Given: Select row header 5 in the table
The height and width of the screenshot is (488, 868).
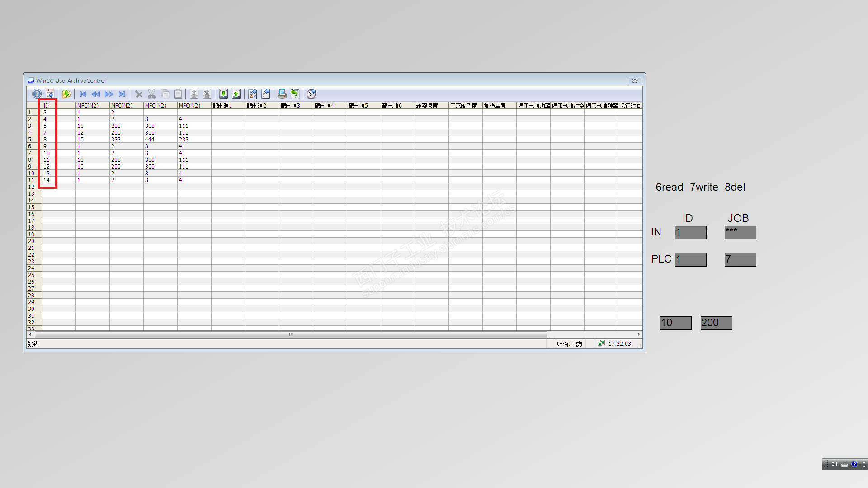Looking at the screenshot, I should [30, 140].
